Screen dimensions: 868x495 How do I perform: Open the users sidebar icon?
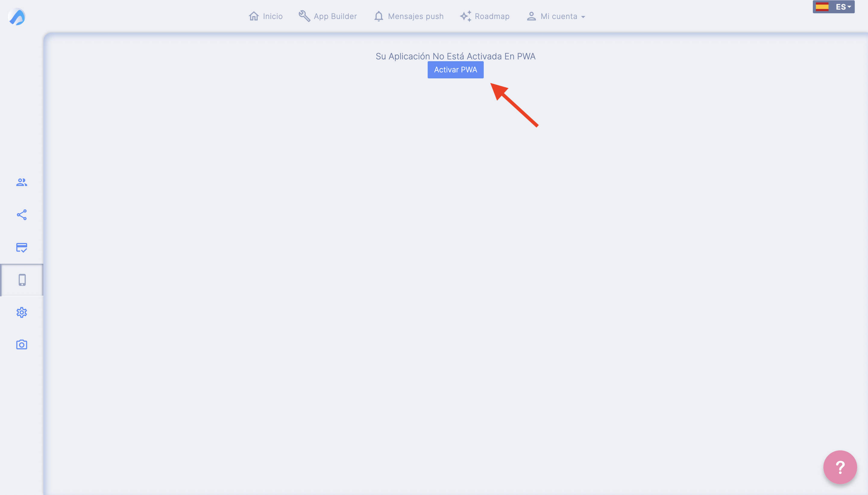[22, 182]
